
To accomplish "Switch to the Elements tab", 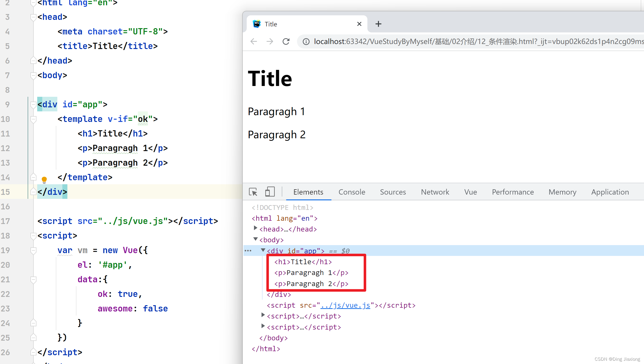I will (308, 192).
